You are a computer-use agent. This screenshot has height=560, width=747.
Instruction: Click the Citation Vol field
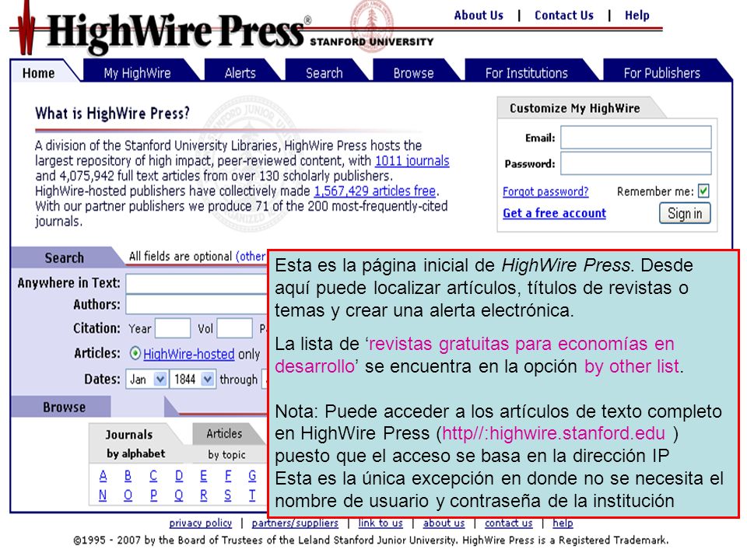point(235,328)
